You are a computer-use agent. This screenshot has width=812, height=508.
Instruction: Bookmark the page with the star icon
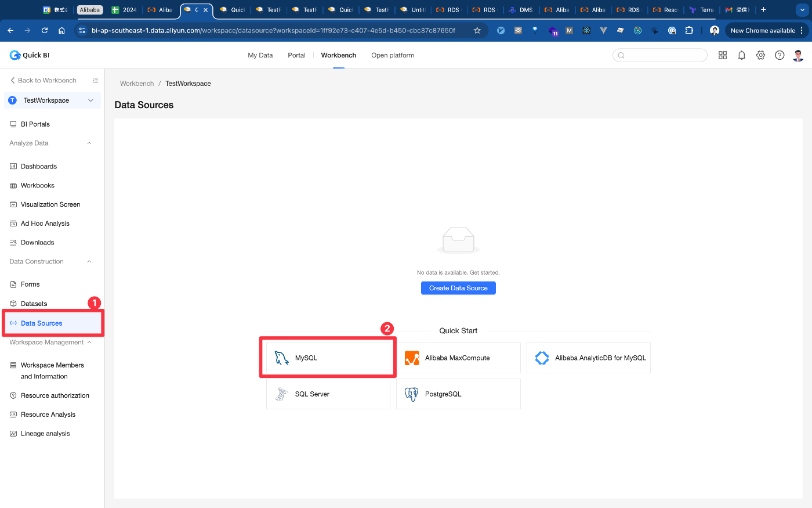pyautogui.click(x=477, y=31)
